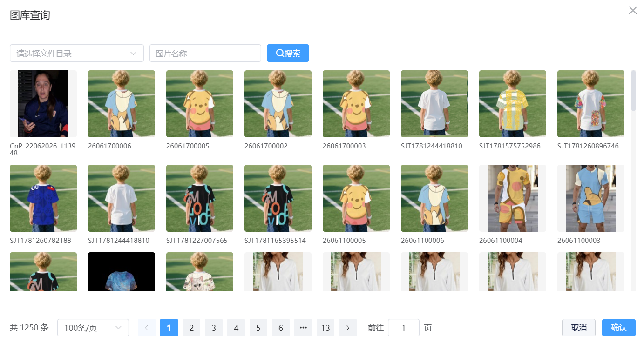Click the filename text SJT1781227007565
644x343 pixels.
[197, 241]
